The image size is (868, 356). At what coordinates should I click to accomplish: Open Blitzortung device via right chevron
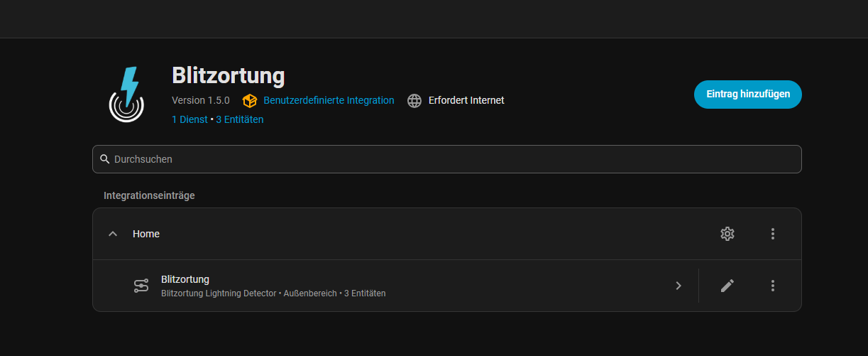click(x=679, y=286)
